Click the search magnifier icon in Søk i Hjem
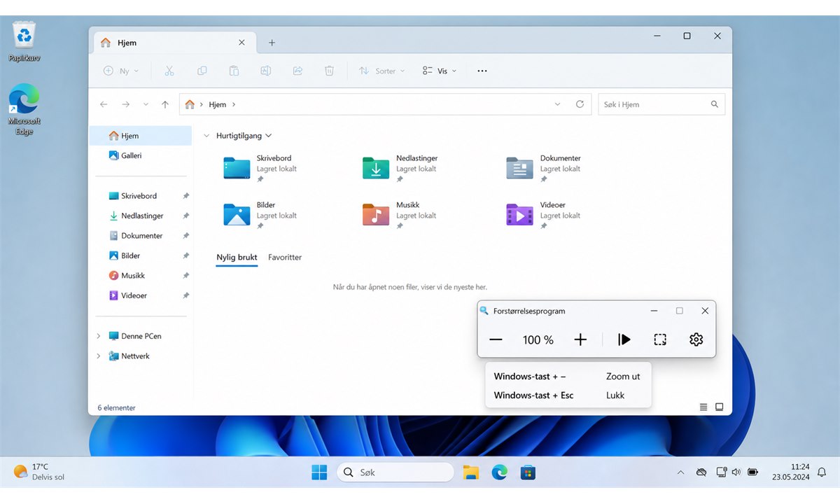 [715, 104]
